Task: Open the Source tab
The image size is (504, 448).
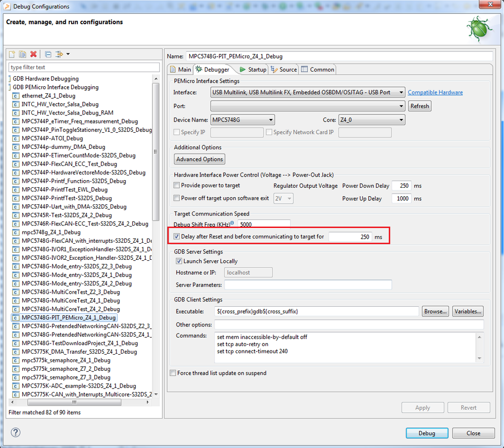Action: pyautogui.click(x=284, y=70)
